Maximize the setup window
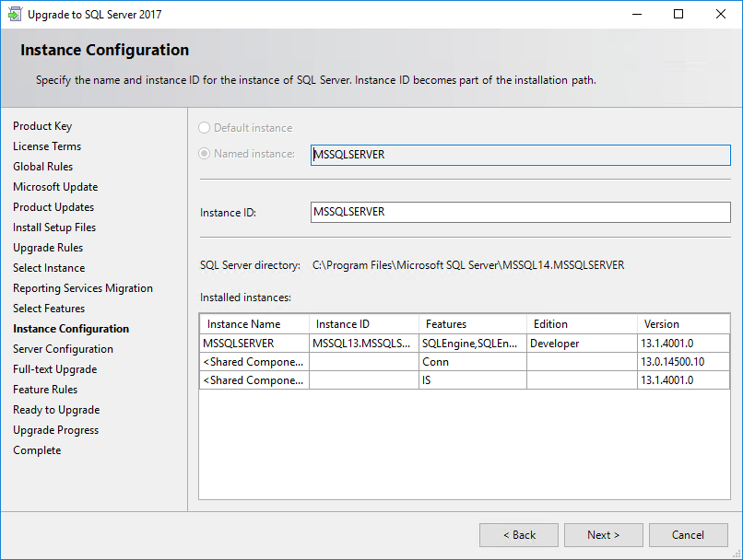 click(x=678, y=14)
